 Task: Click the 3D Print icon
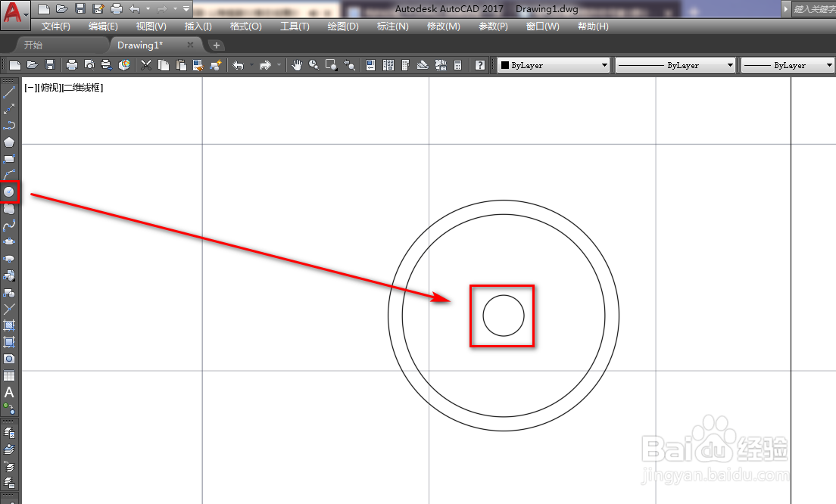click(x=124, y=65)
